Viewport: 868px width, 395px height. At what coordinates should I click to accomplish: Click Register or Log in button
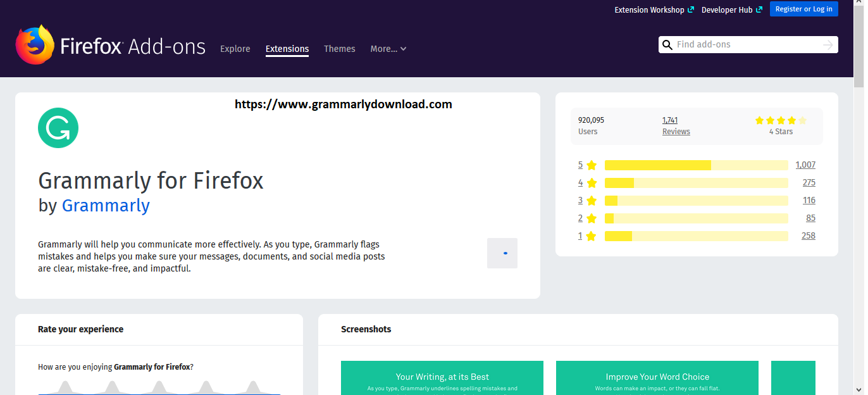click(x=804, y=9)
